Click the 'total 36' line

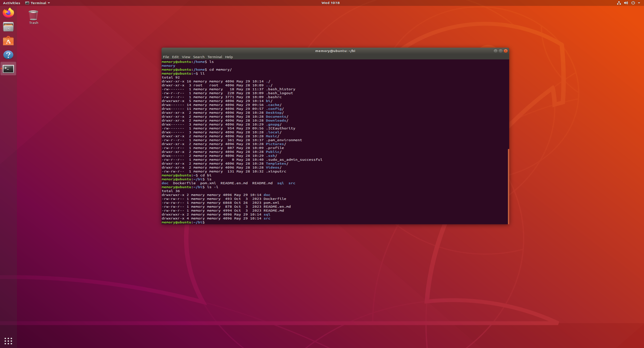[x=171, y=191]
